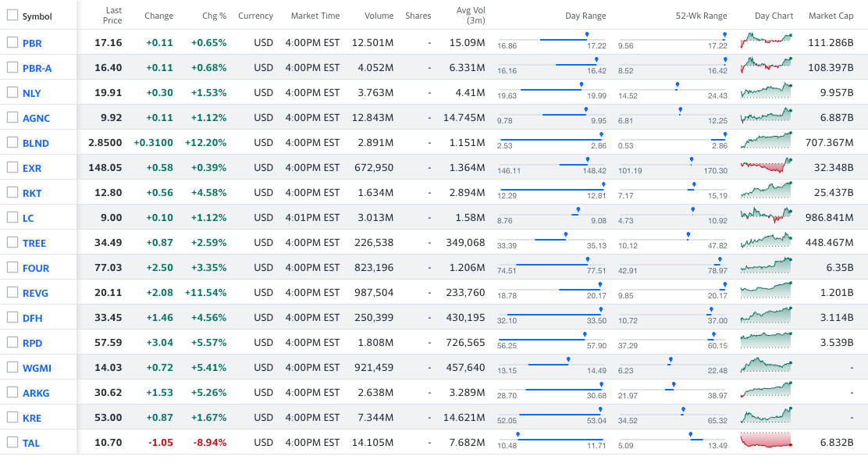This screenshot has width=868, height=467.
Task: Check the box for PBR row
Action: pyautogui.click(x=12, y=42)
